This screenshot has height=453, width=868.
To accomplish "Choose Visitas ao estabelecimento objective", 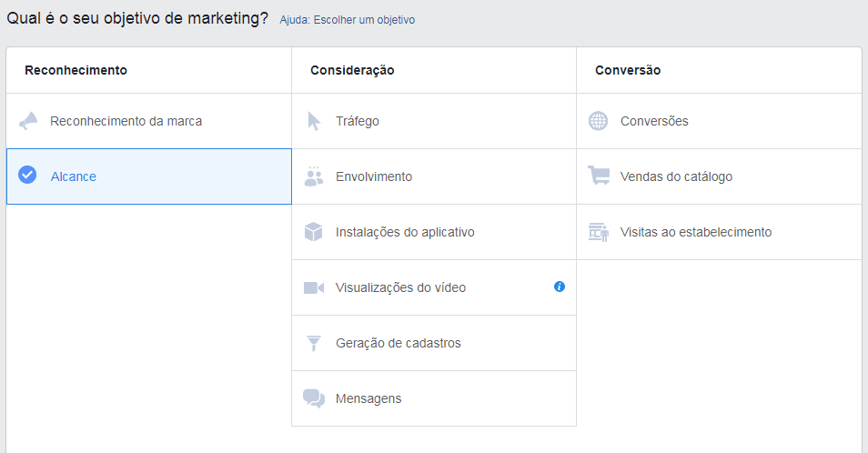I will tap(696, 232).
